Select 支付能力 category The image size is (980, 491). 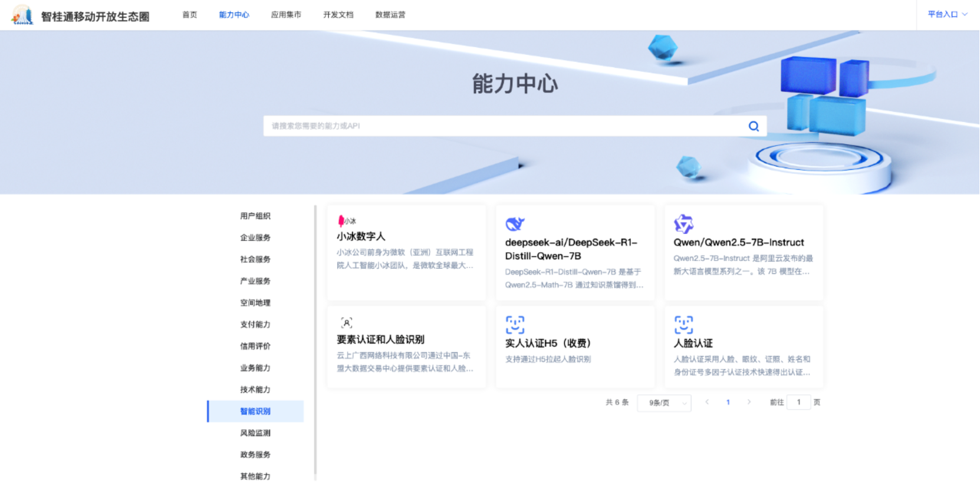[255, 325]
